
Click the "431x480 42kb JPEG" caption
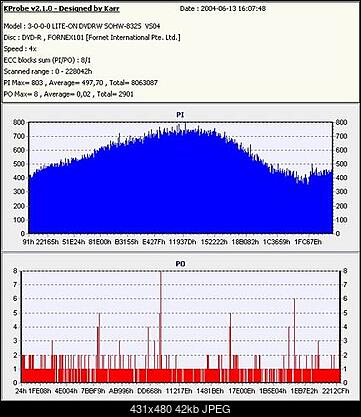(180, 409)
